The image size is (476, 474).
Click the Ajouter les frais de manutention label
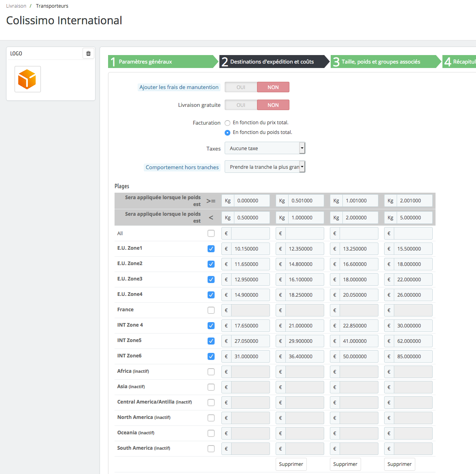(x=179, y=87)
